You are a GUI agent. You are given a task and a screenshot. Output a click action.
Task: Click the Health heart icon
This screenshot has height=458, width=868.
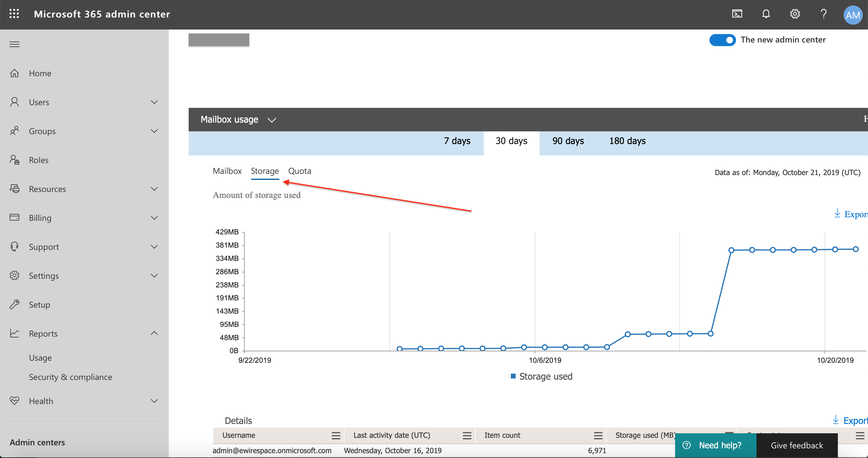point(14,401)
